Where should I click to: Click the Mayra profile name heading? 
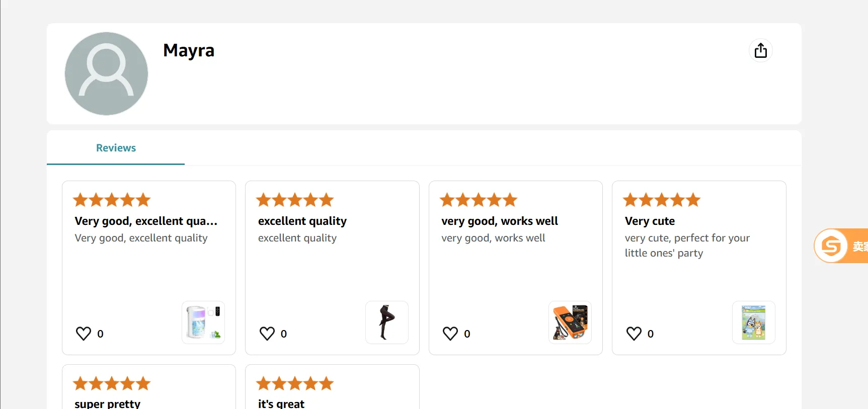[x=189, y=50]
